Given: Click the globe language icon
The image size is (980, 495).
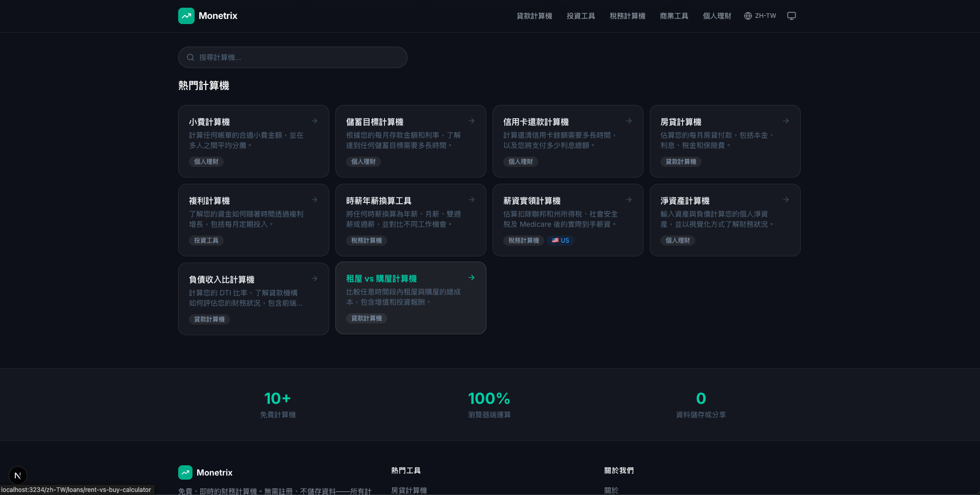Looking at the screenshot, I should coord(748,16).
